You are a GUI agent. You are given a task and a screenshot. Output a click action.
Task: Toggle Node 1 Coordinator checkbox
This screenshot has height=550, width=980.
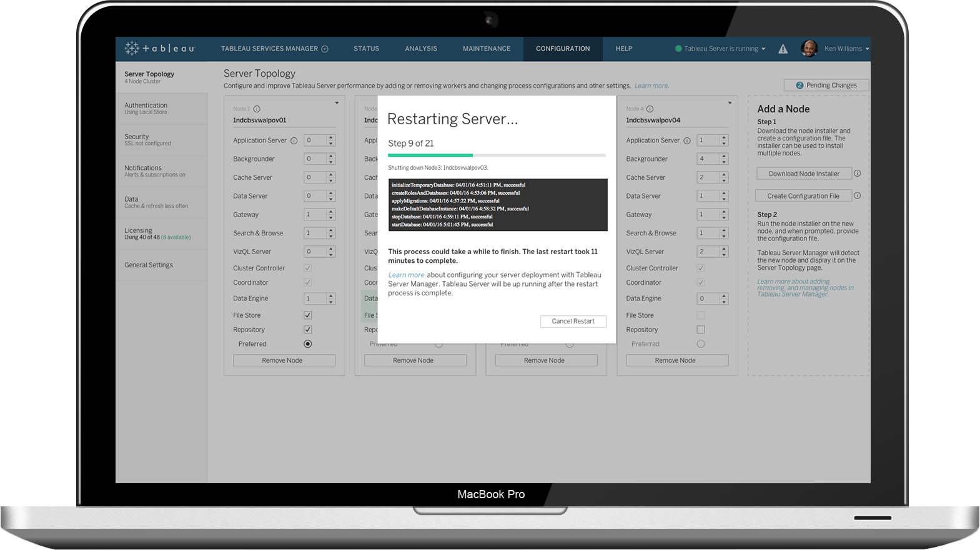click(308, 282)
